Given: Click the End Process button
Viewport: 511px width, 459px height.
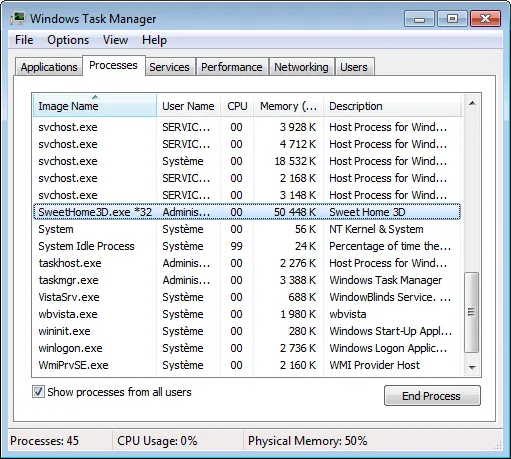Looking at the screenshot, I should [x=432, y=396].
